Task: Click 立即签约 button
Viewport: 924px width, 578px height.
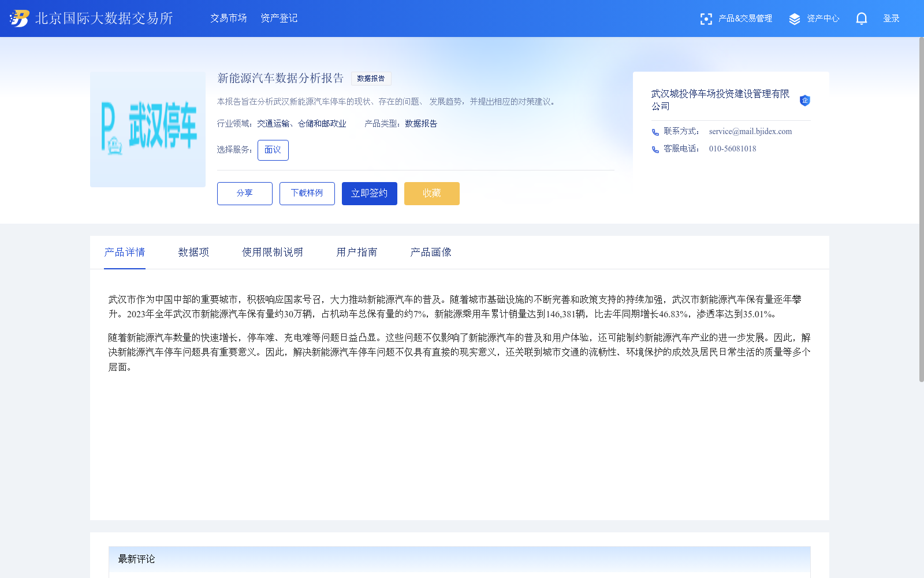Action: [x=370, y=194]
